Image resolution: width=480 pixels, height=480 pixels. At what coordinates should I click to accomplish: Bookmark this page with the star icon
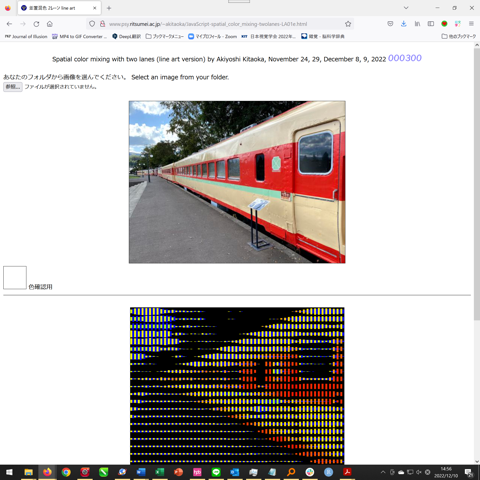click(x=348, y=24)
